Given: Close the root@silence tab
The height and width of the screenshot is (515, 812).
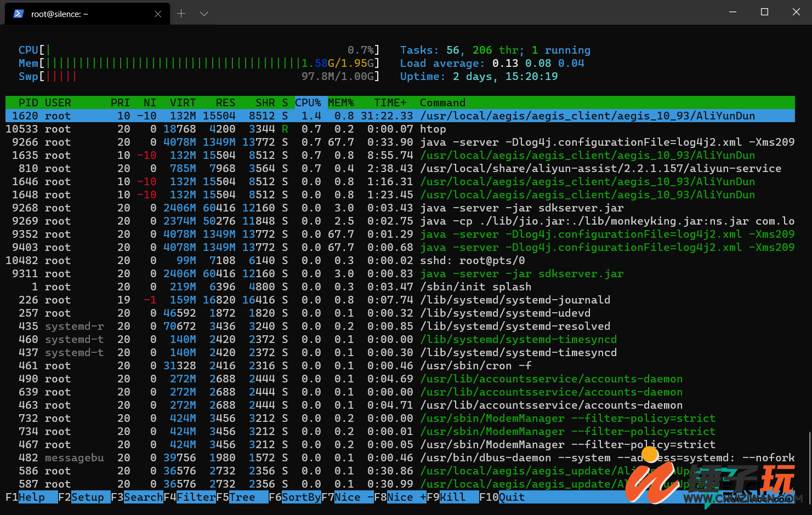Looking at the screenshot, I should point(158,14).
